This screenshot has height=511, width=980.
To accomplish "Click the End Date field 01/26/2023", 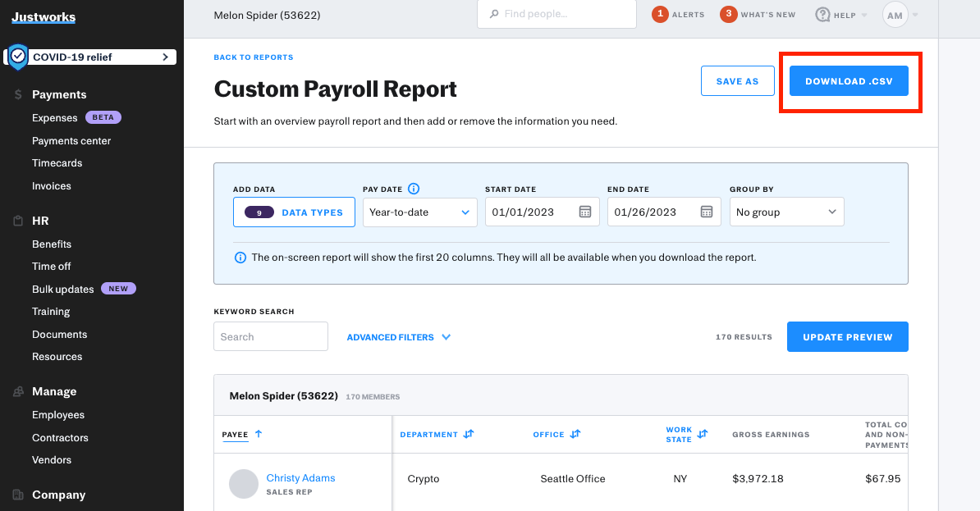I will [x=664, y=212].
